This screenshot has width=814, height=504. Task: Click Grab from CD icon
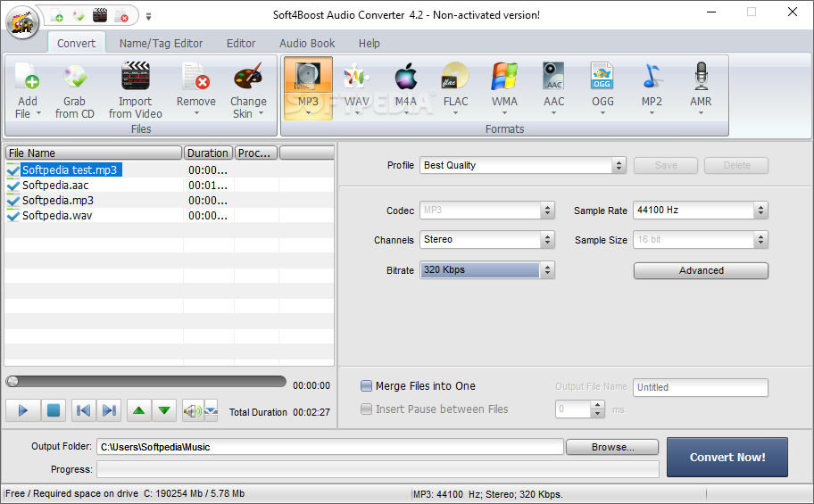pyautogui.click(x=75, y=77)
